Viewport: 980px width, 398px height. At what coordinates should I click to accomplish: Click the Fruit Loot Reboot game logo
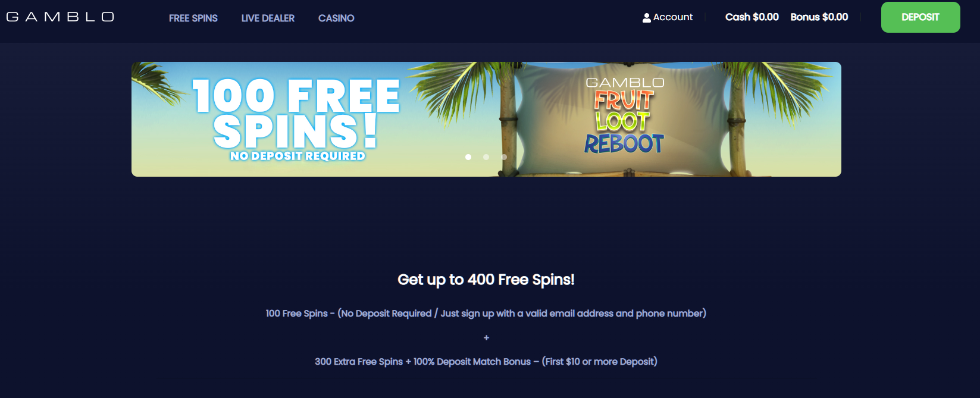tap(624, 122)
